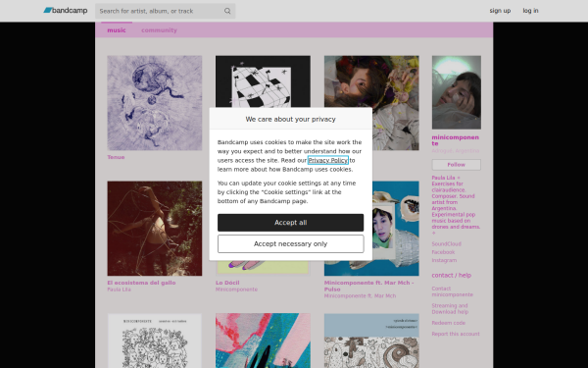Click the minicomponente artist photo
The width and height of the screenshot is (588, 368).
click(x=457, y=92)
